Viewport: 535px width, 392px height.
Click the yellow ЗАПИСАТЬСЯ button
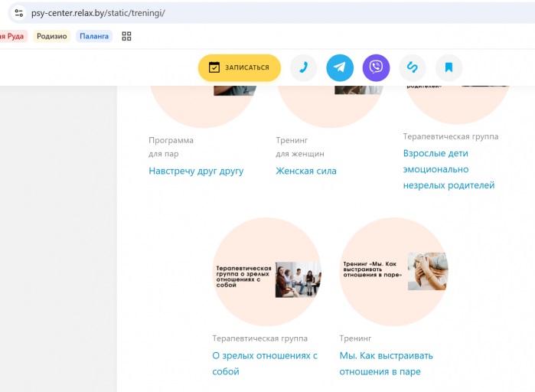[240, 67]
